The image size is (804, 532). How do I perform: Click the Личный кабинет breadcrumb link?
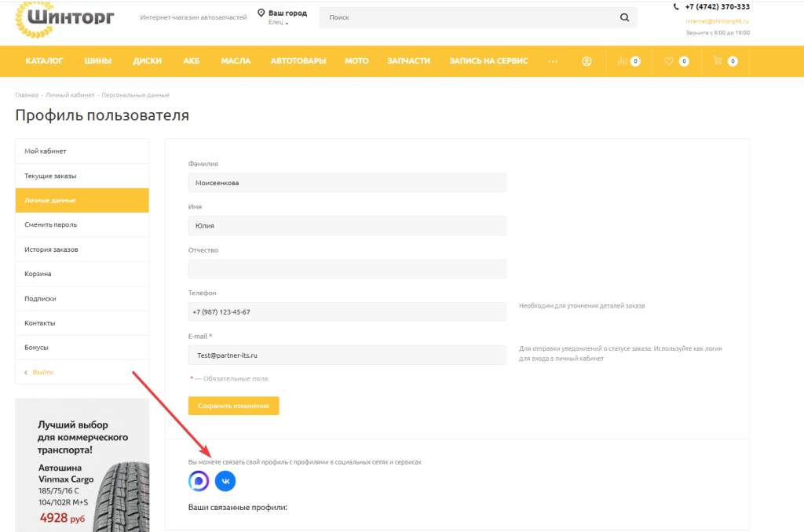pos(70,95)
